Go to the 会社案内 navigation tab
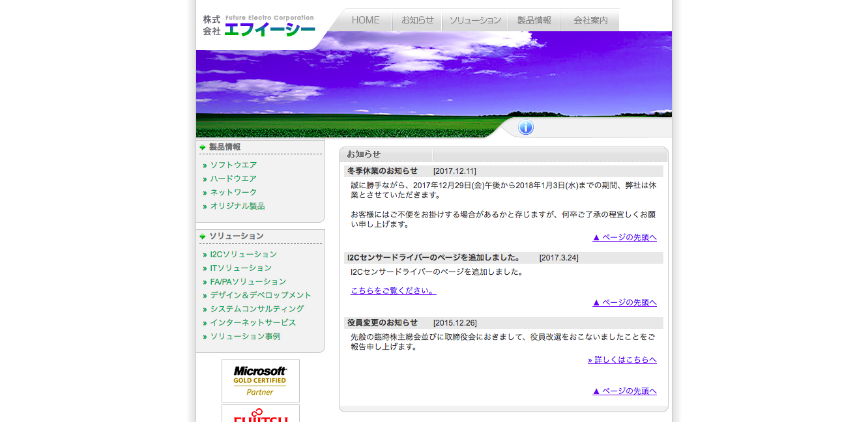 (x=590, y=20)
